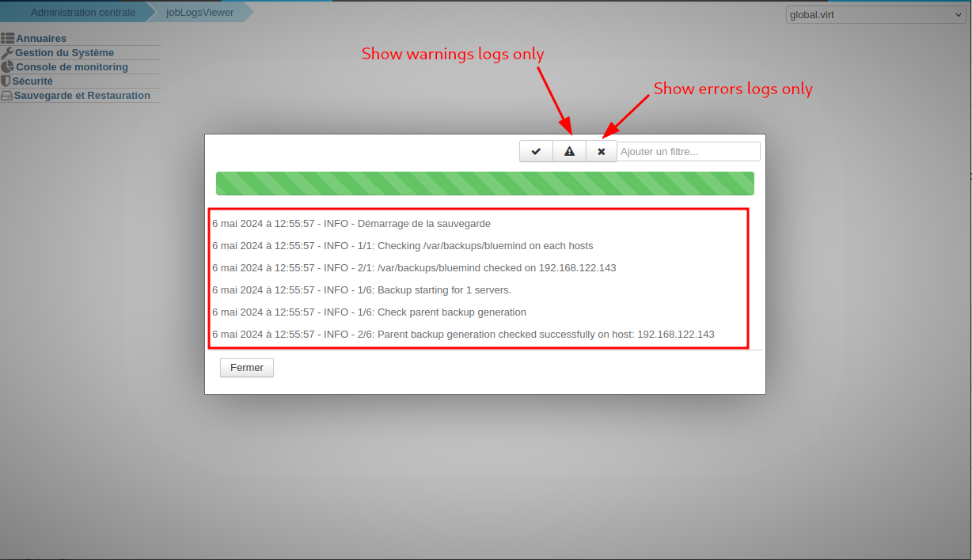Click the '/var/backups/bluemind checked on 192.168.122.143' log entry

click(414, 268)
